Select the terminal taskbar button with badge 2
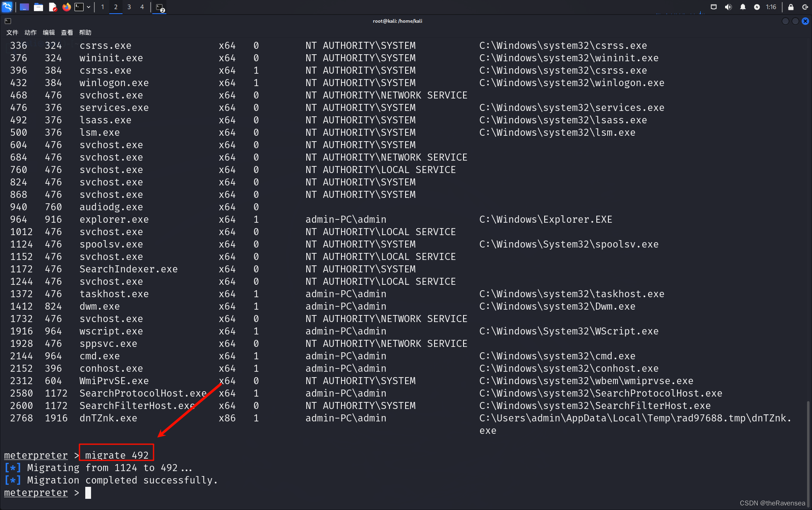Screen dimensions: 812x510 [160, 7]
